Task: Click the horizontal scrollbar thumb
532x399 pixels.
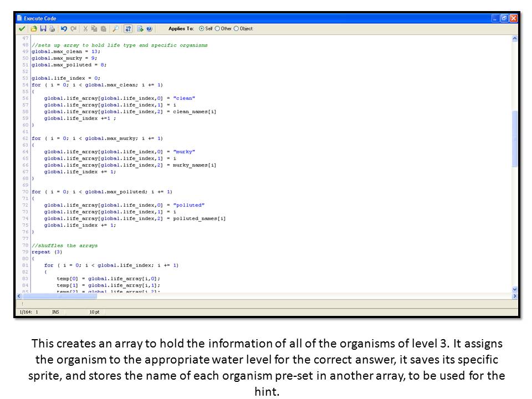Action: click(59, 296)
